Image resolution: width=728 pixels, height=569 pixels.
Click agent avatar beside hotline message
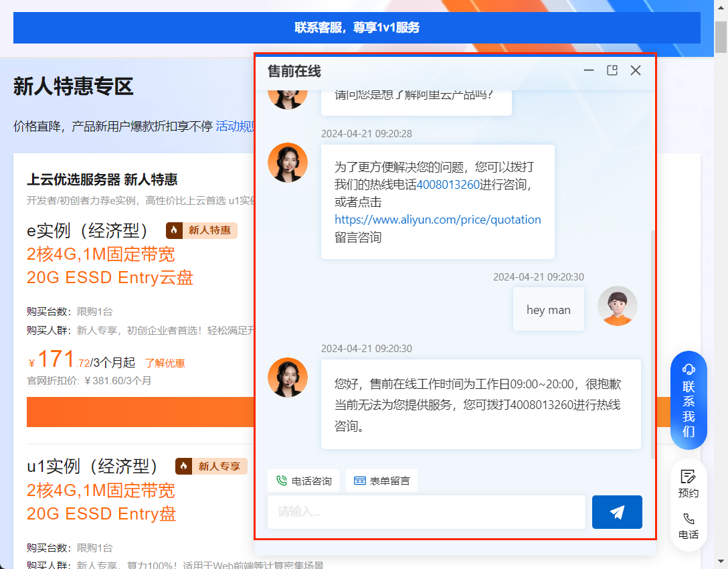288,163
